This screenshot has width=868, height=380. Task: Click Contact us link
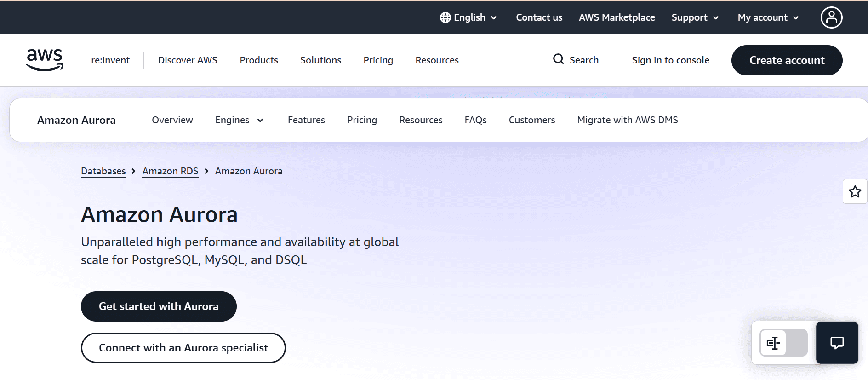pos(539,17)
